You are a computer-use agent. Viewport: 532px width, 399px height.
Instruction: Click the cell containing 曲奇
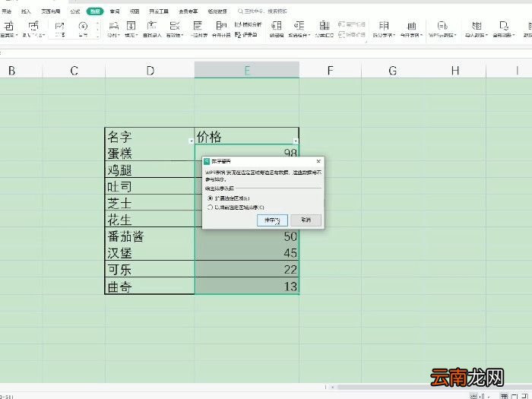(150, 286)
